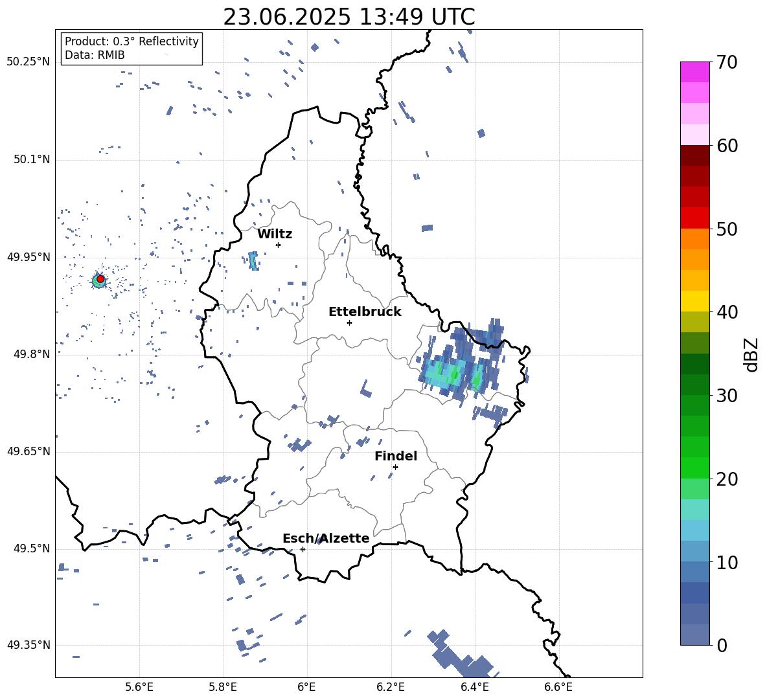Click the red radar site marker dot
The width and height of the screenshot is (767, 700).
(100, 279)
